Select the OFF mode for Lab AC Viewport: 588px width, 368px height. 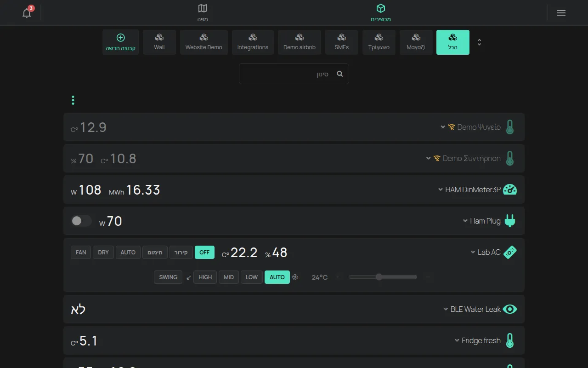coord(204,252)
